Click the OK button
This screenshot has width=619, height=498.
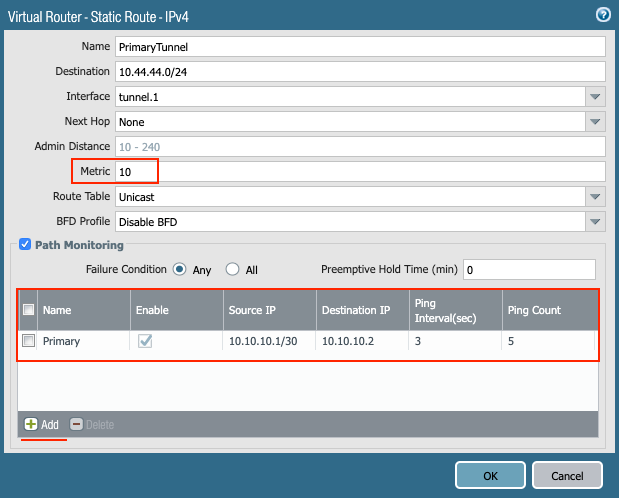click(x=490, y=474)
